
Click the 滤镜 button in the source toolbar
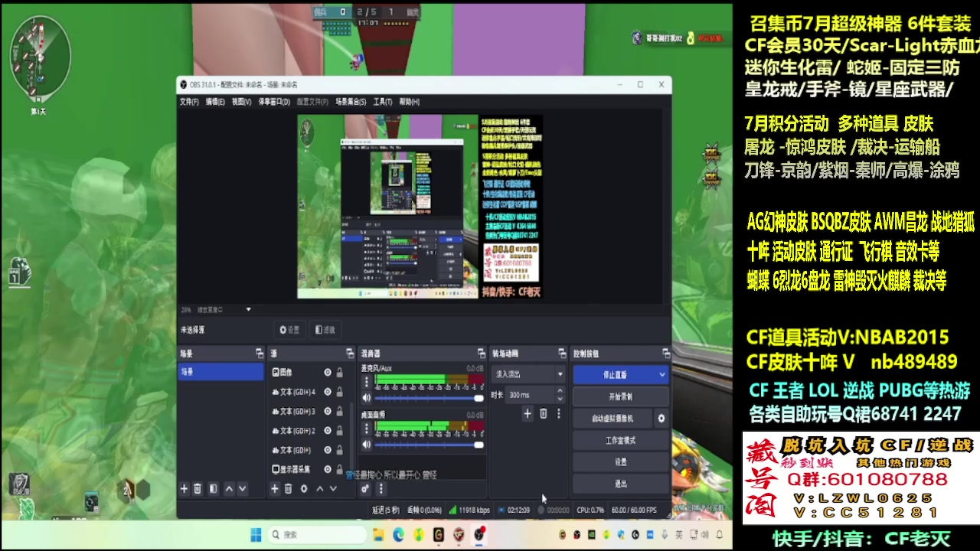click(x=325, y=330)
